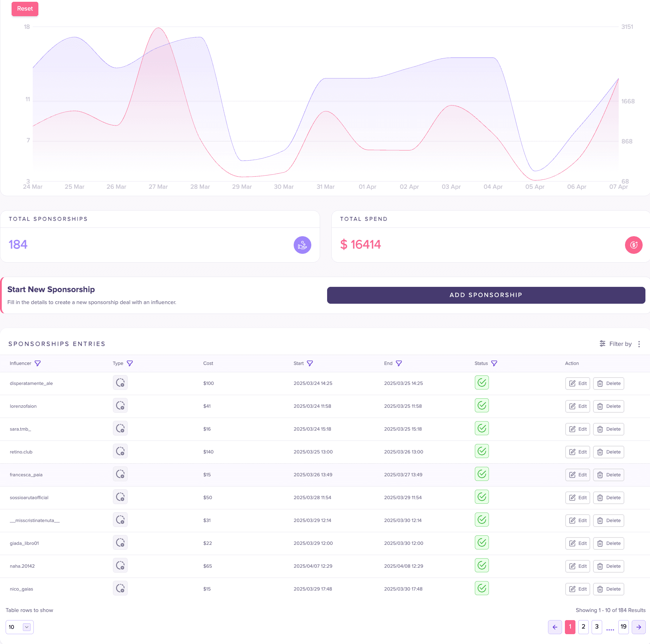The width and height of the screenshot is (650, 644).
Task: Click type icon for francesca_paia row
Action: pyautogui.click(x=120, y=474)
